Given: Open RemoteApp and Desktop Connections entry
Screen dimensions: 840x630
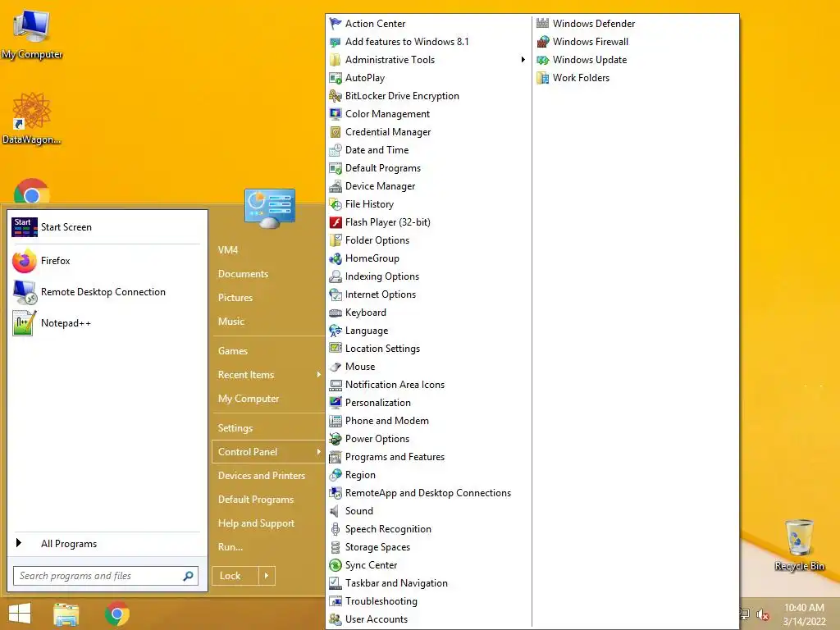Looking at the screenshot, I should 428,493.
